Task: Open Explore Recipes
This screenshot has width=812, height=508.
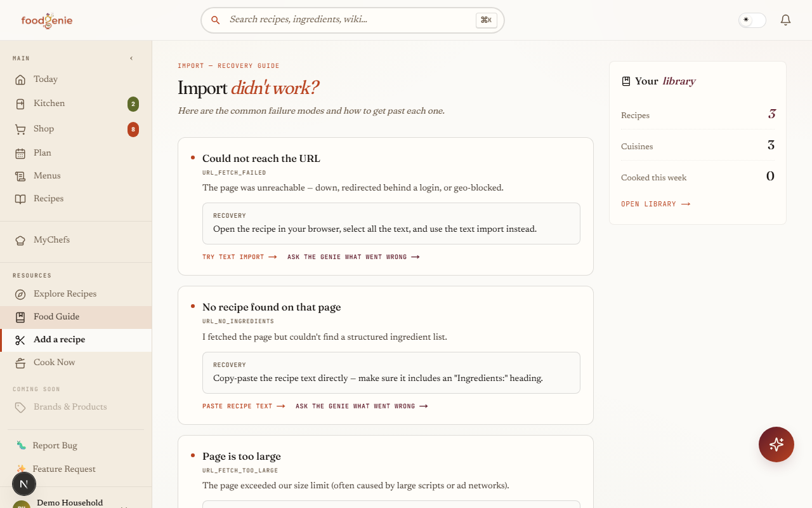Action: [x=76, y=294]
